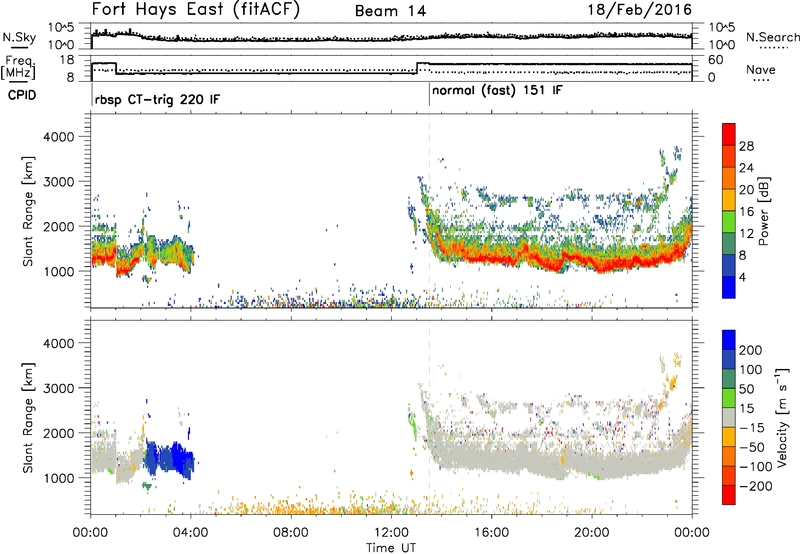Click the '16:00' time axis tick
This screenshot has height=554, width=800.
[491, 533]
